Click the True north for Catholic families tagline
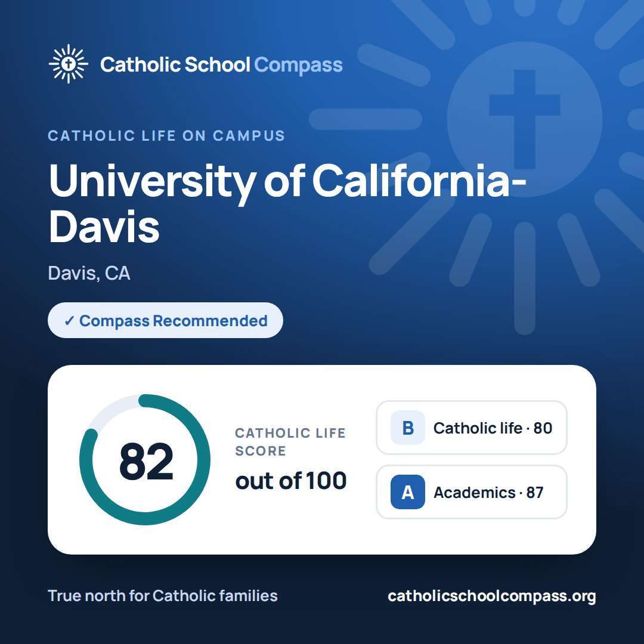The height and width of the screenshot is (644, 644). pos(163,596)
